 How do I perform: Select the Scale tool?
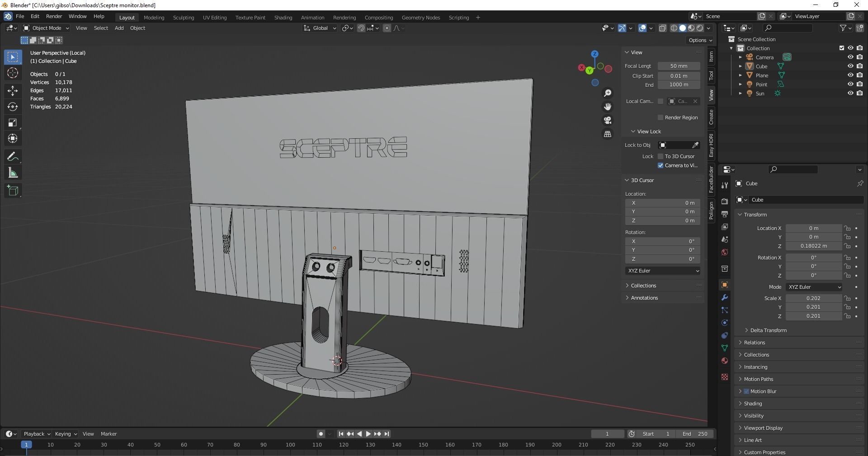(13, 122)
